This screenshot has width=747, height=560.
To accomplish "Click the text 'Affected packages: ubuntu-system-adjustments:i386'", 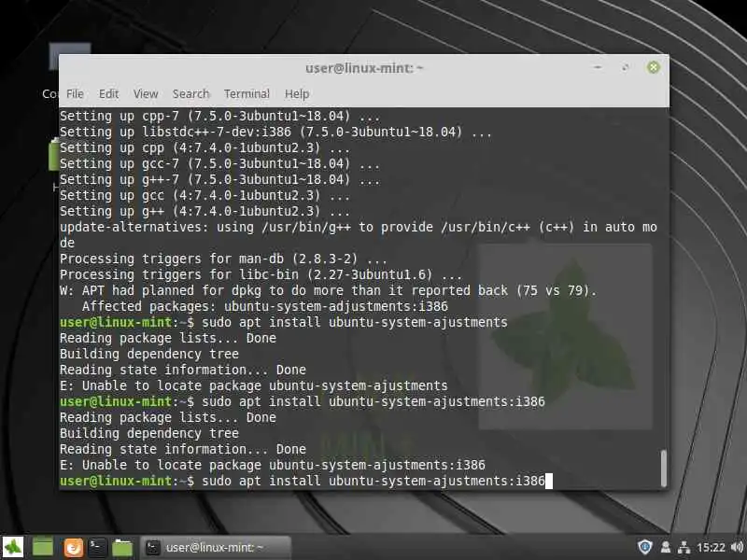I will point(265,306).
